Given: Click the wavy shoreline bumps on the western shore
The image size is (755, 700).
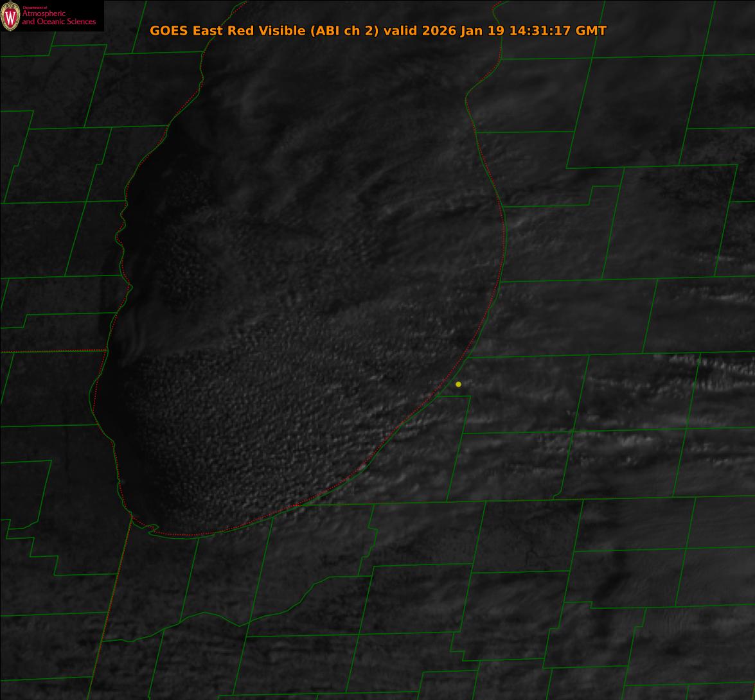Looking at the screenshot, I should [121, 238].
